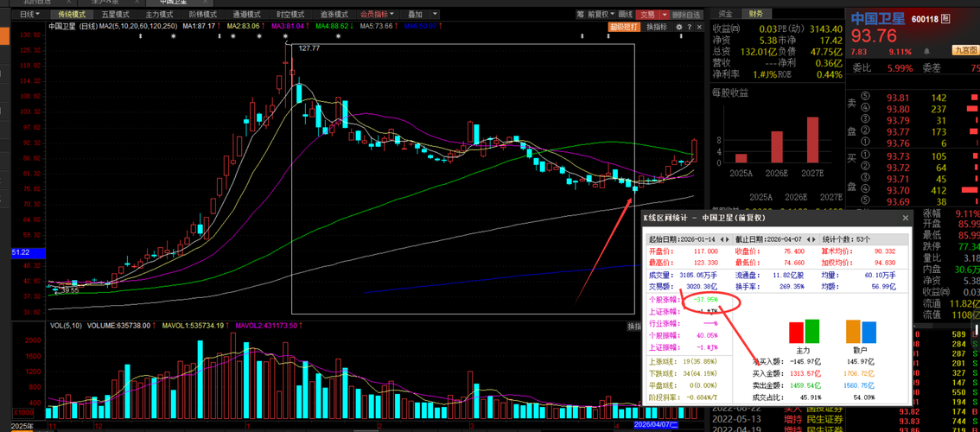
Task: Step the 截止日期 forward one day
Action: 812,238
